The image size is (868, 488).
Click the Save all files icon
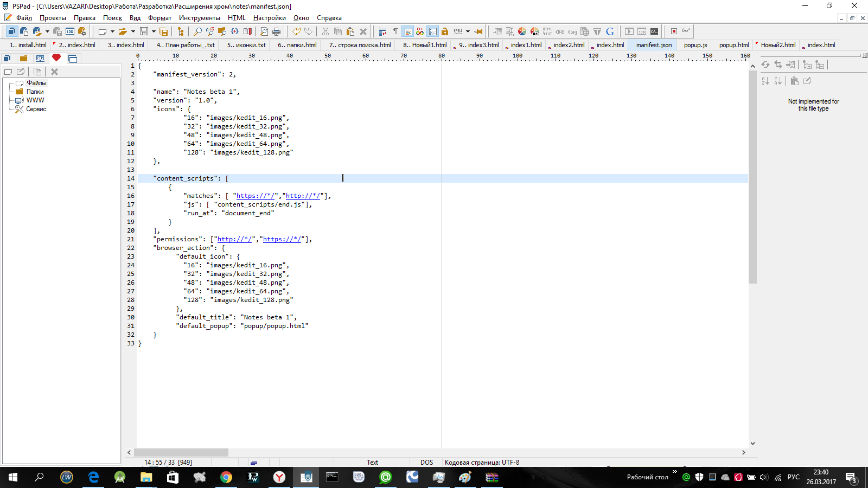[163, 31]
